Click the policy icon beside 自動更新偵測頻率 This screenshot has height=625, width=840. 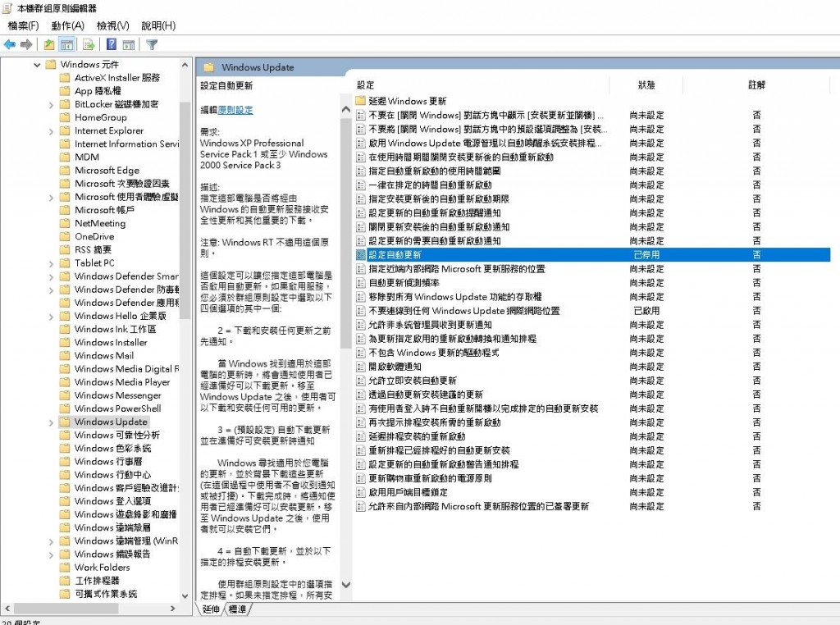(x=361, y=283)
